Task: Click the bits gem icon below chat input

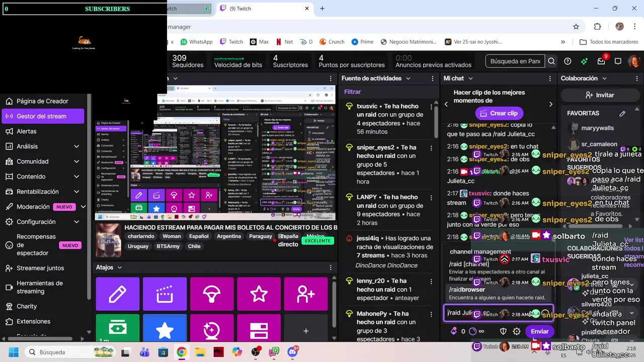Action: 454,331
